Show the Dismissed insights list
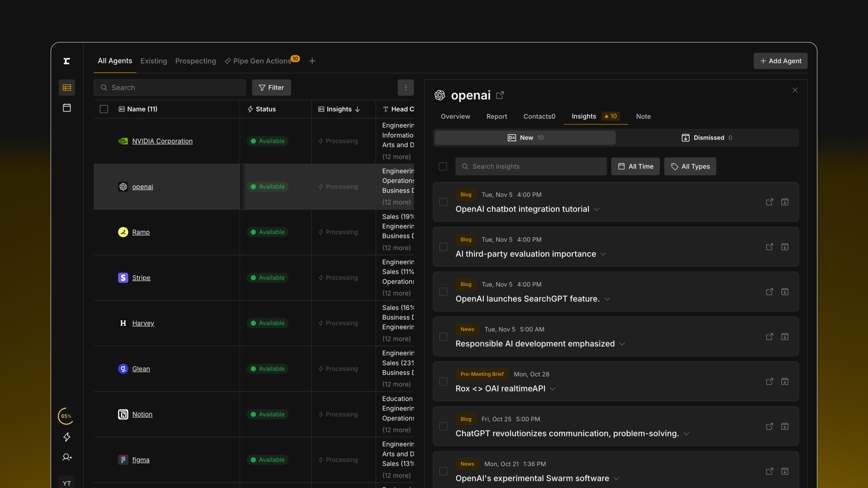Screen dimensions: 868x488 pos(707,138)
